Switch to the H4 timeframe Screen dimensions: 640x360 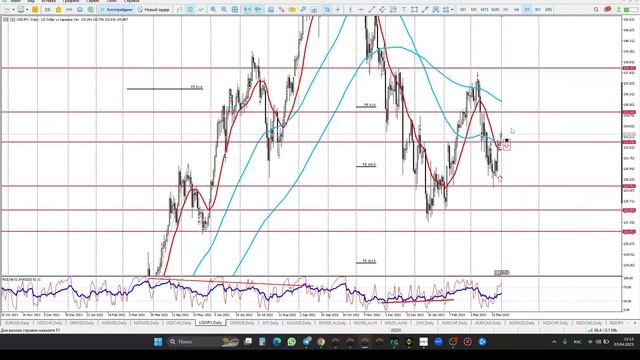click(516, 9)
